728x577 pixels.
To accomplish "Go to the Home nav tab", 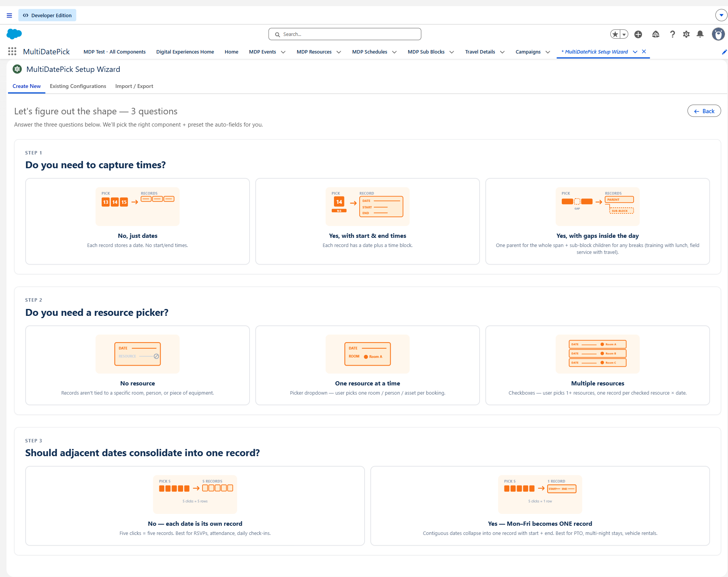I will (x=231, y=52).
